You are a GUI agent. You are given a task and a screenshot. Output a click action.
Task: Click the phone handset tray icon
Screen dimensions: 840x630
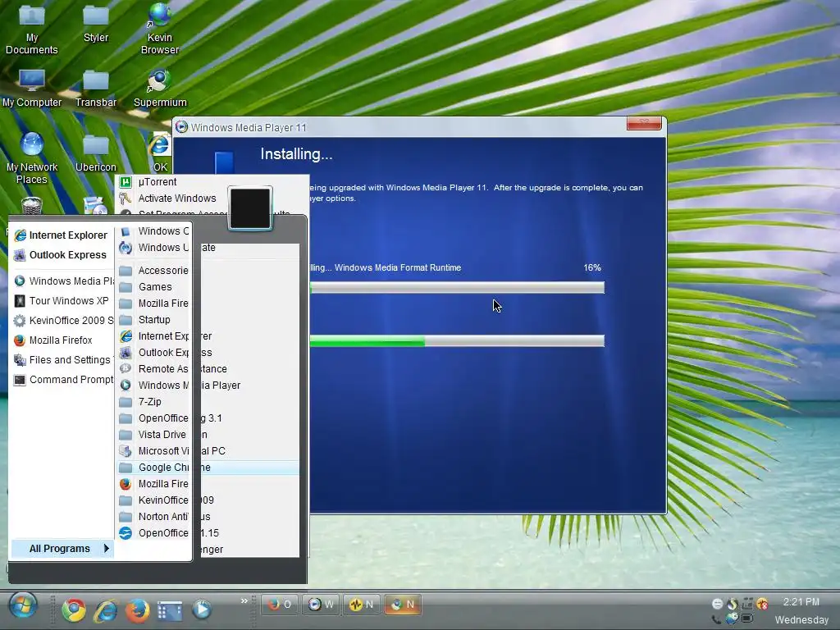tap(717, 620)
